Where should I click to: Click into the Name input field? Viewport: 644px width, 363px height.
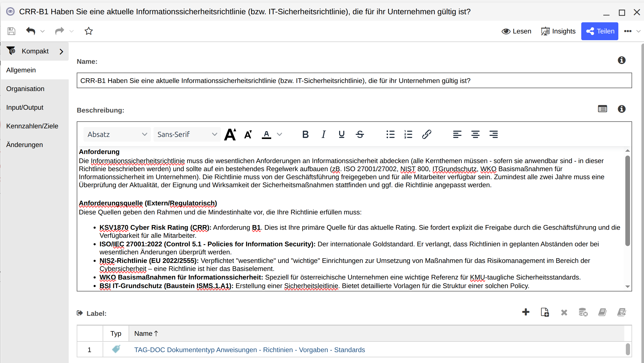tap(354, 81)
